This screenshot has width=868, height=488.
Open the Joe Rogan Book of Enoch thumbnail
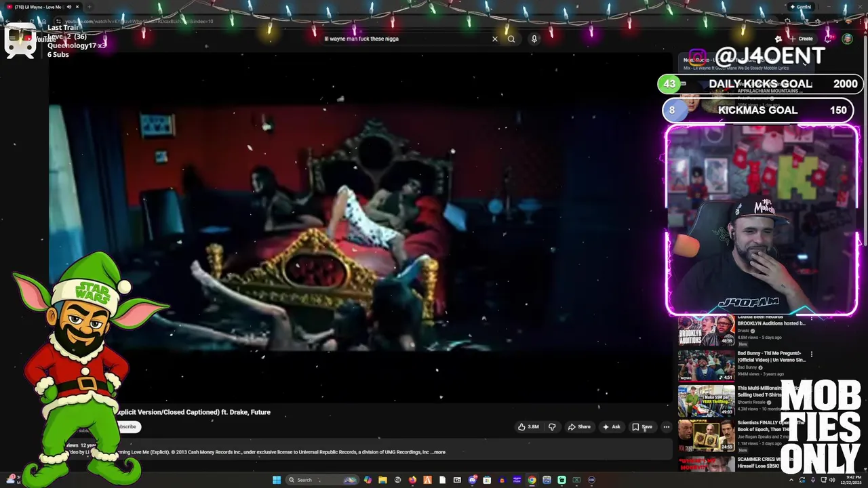706,436
